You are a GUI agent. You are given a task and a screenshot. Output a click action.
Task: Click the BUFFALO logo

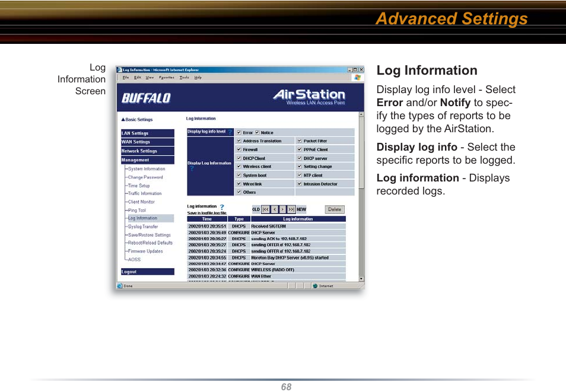(x=146, y=98)
